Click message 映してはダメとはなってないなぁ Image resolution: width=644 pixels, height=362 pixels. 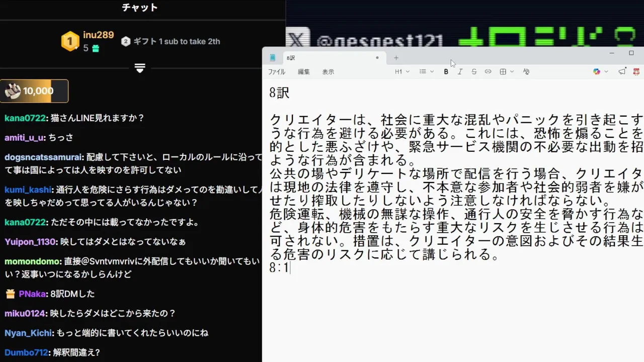point(123,242)
